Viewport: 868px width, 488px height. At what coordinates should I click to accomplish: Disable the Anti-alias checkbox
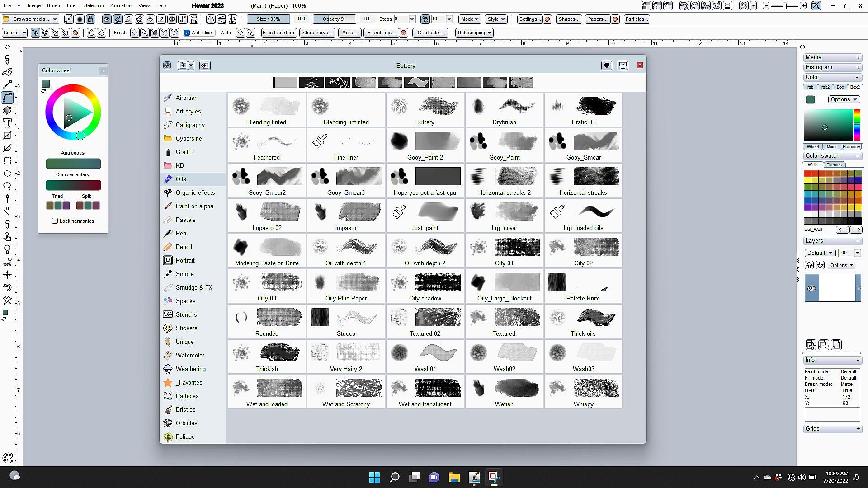tap(187, 33)
